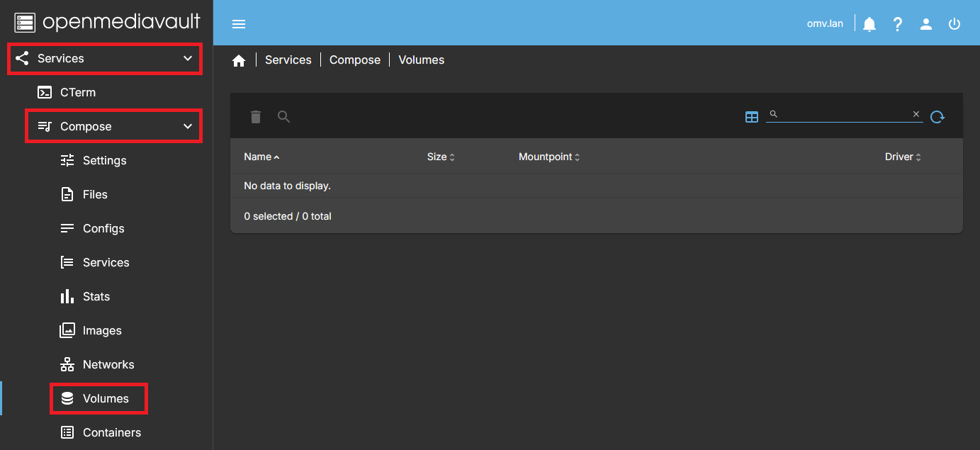Screen dimensions: 980x450
Task: Open Containers in the sidebar
Action: click(x=111, y=432)
